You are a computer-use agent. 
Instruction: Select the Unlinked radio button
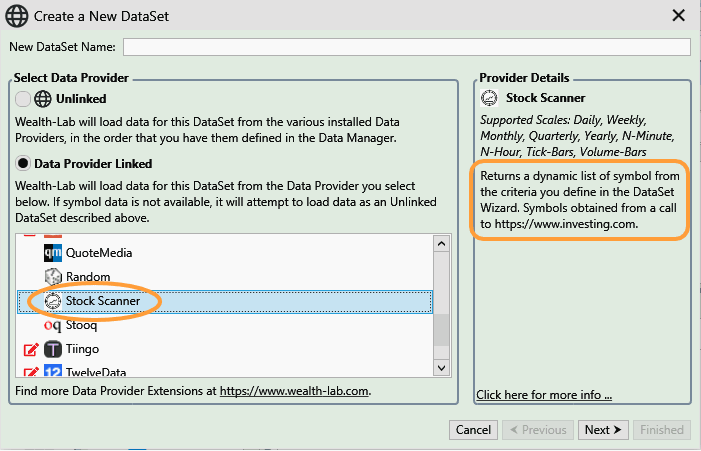(x=24, y=99)
